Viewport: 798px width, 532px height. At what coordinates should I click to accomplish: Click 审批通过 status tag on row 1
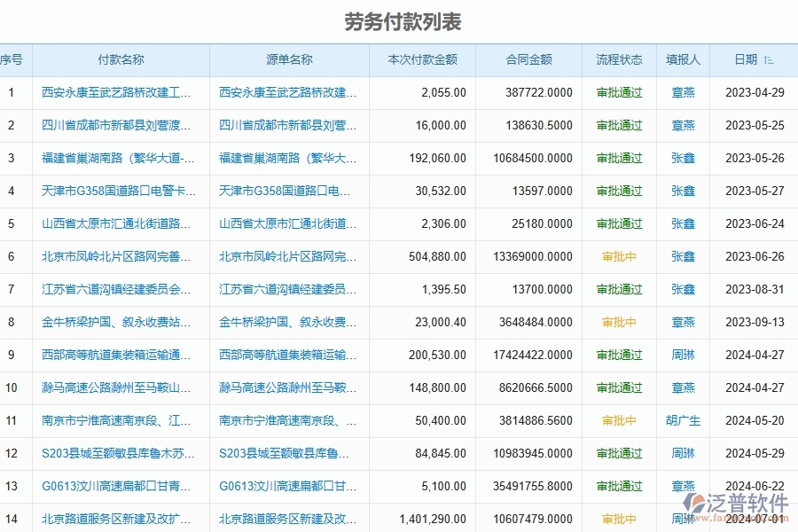coord(618,92)
